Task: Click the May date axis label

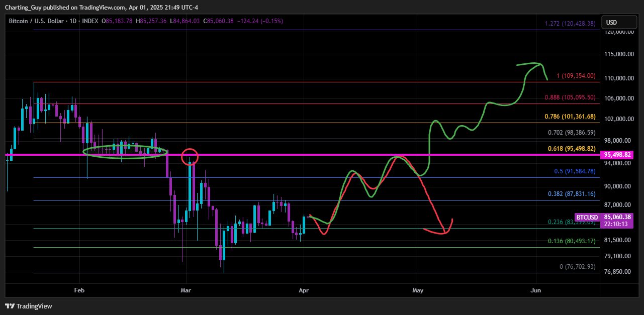Action: (418, 290)
